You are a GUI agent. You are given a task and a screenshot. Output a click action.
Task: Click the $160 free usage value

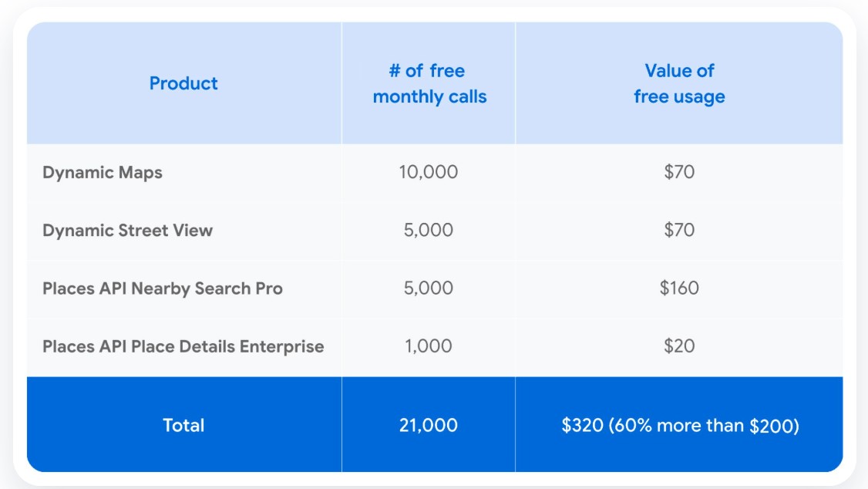[x=679, y=288]
